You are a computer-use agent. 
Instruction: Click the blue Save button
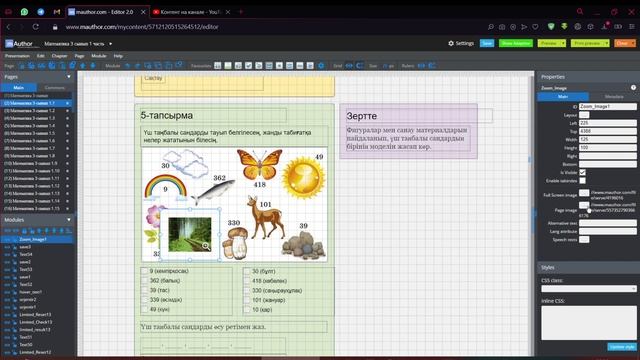(487, 43)
